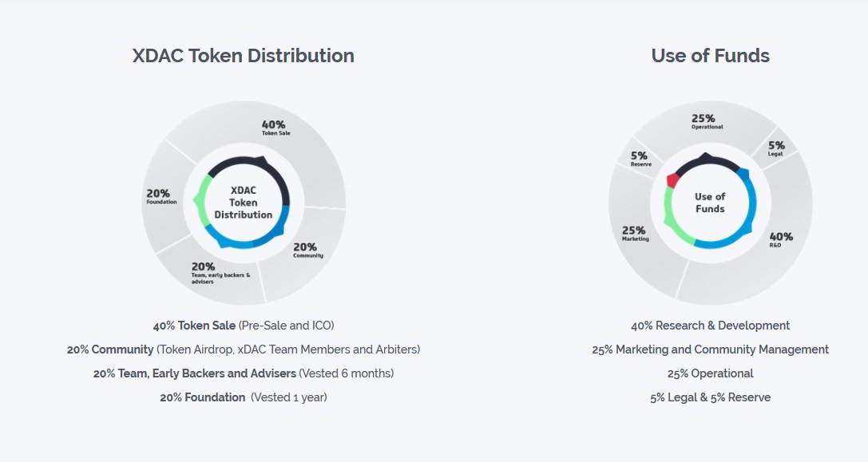Click the 20% Community chart label
The image size is (868, 462).
307,250
